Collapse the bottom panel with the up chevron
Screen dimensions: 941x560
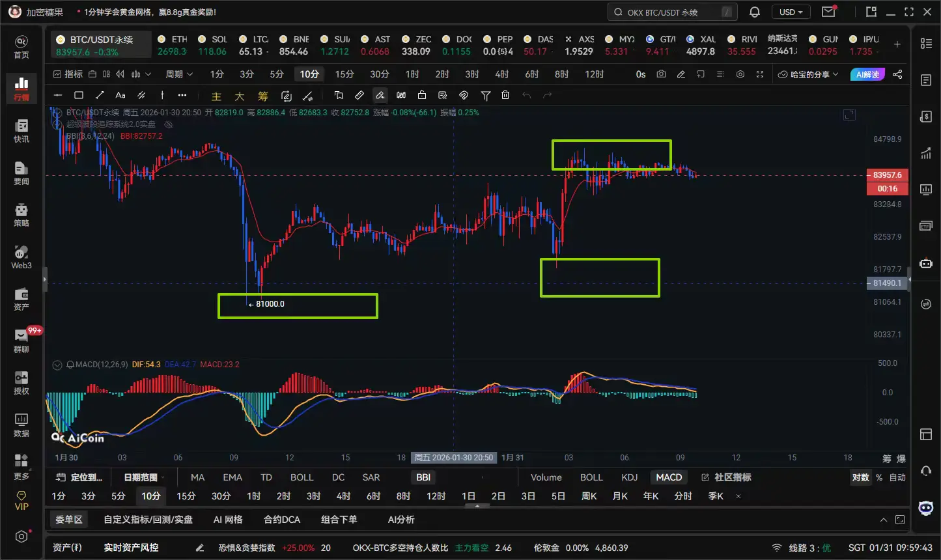click(884, 520)
